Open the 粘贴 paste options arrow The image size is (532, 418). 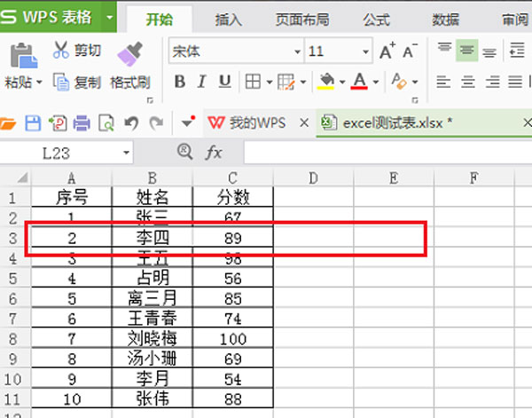(39, 83)
